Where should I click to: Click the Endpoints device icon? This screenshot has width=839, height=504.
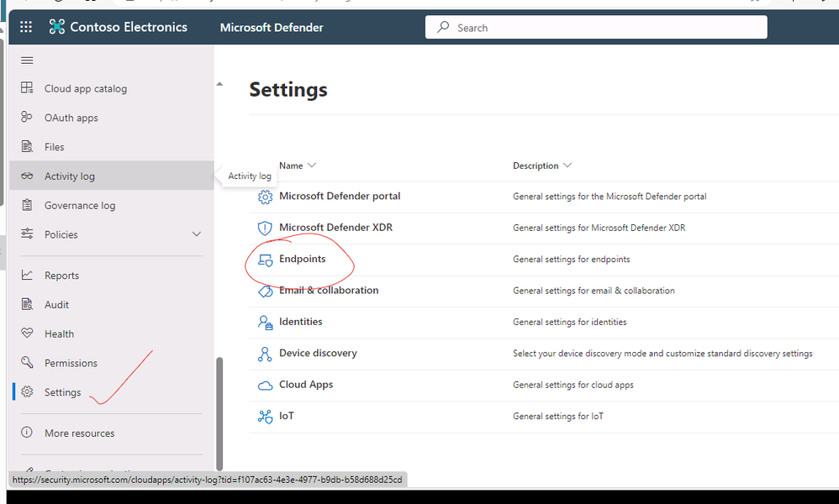[x=265, y=260]
